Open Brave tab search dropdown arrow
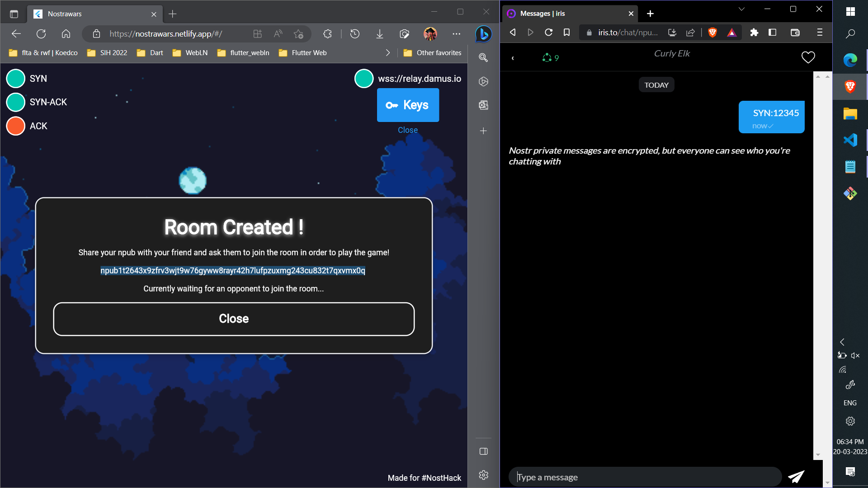 tap(741, 9)
